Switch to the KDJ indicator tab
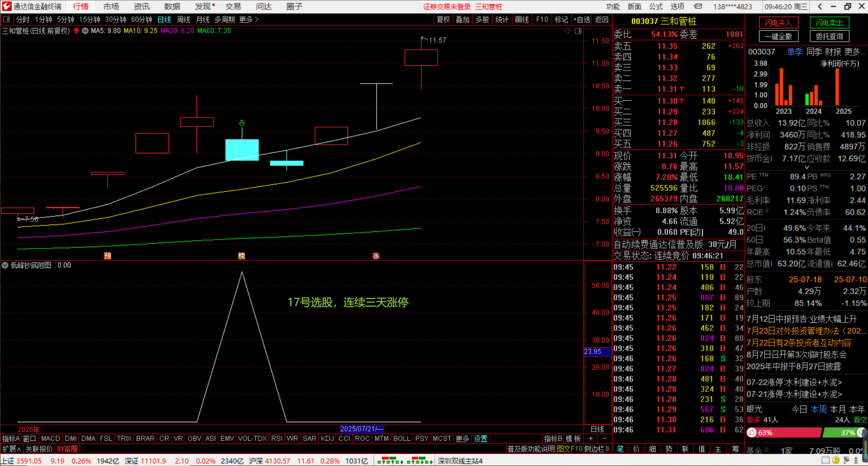Screen dimensions: 868x466 (x=327, y=438)
